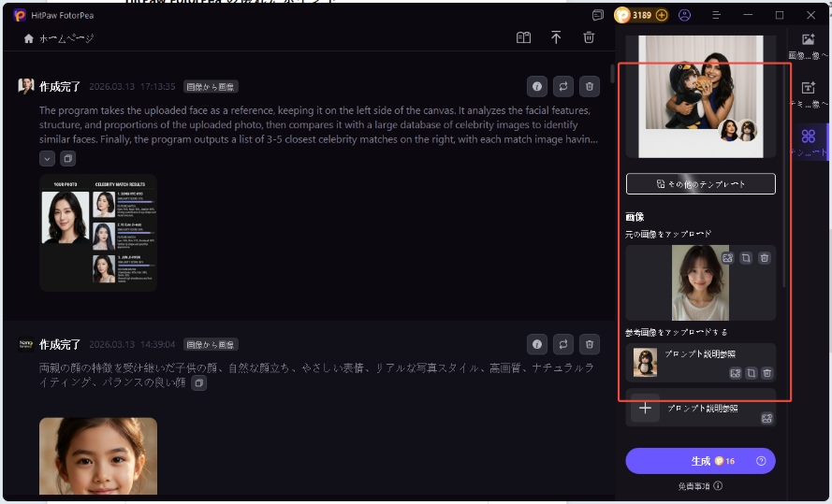The image size is (832, 504).
Task: Click the 画像から画像 tag on first entry
Action: pos(211,87)
